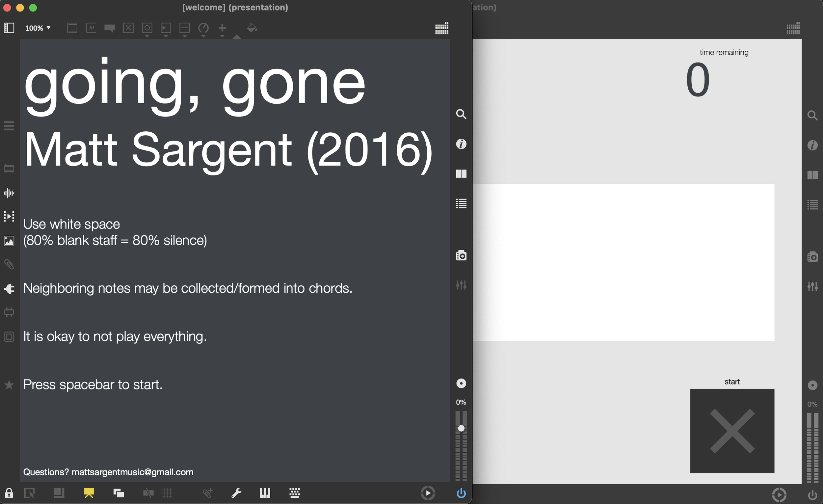Image resolution: width=823 pixels, height=504 pixels.
Task: Add a comment box from toolbar
Action: point(110,28)
